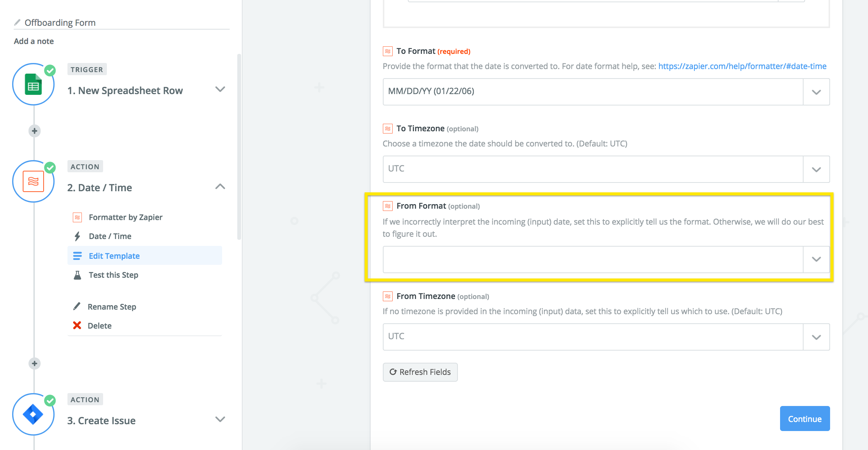Open Test this Step
Screen dimensions: 868x450
tap(113, 275)
